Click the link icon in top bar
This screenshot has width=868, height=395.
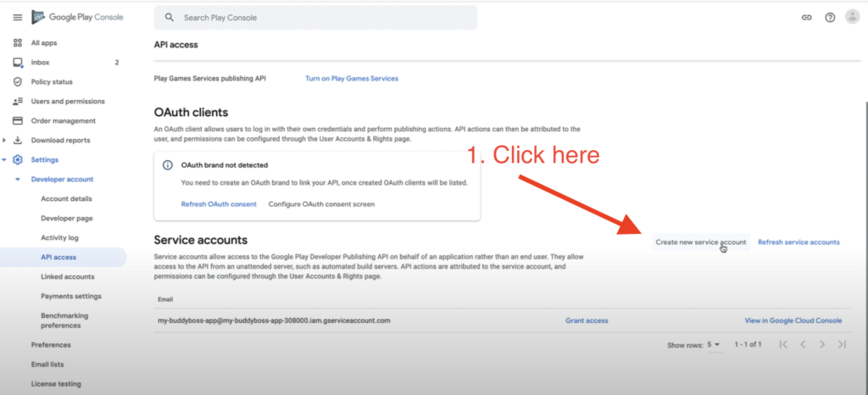(x=806, y=17)
